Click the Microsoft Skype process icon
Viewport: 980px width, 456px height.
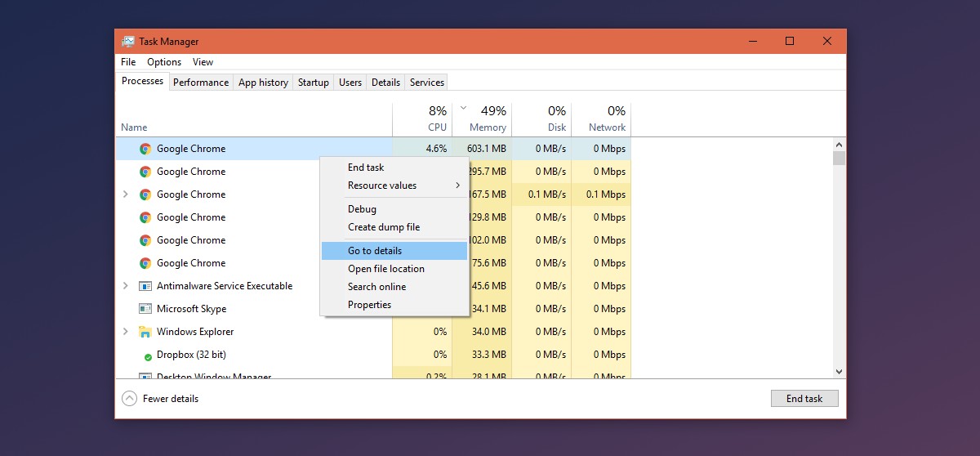(145, 309)
